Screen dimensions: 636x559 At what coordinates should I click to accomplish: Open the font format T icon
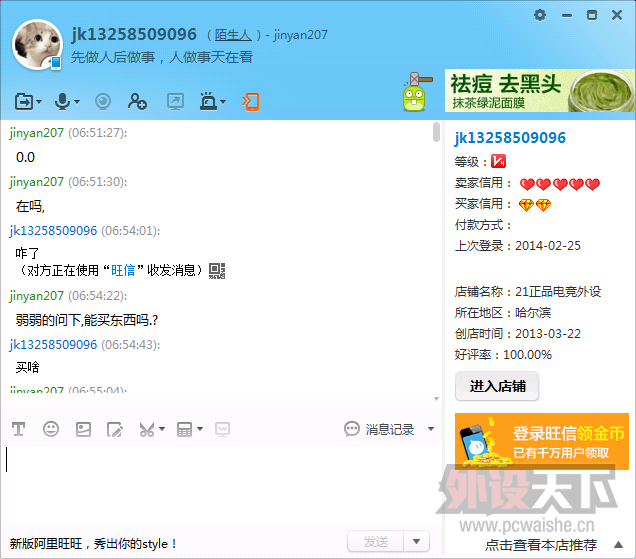click(x=19, y=429)
